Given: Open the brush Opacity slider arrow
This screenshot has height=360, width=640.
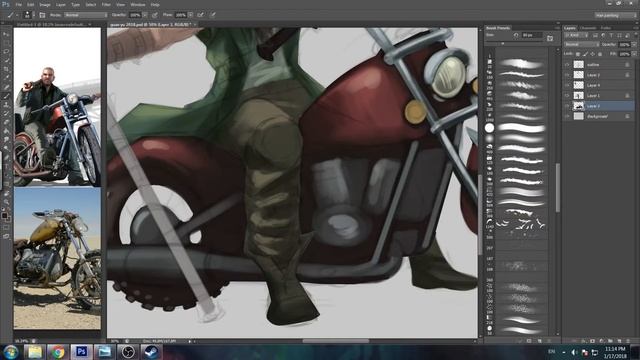Looking at the screenshot, I should click(145, 15).
